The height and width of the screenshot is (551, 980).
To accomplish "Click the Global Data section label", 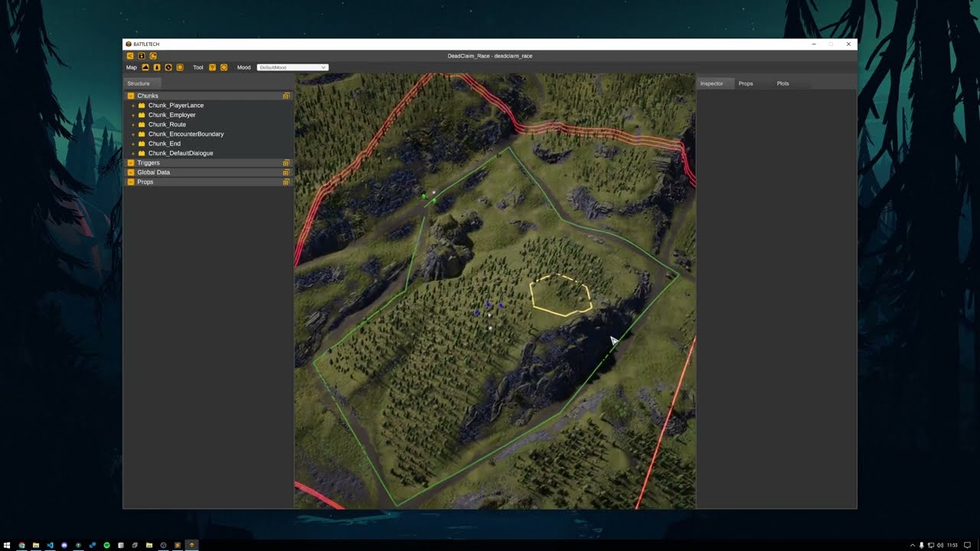I will (154, 172).
